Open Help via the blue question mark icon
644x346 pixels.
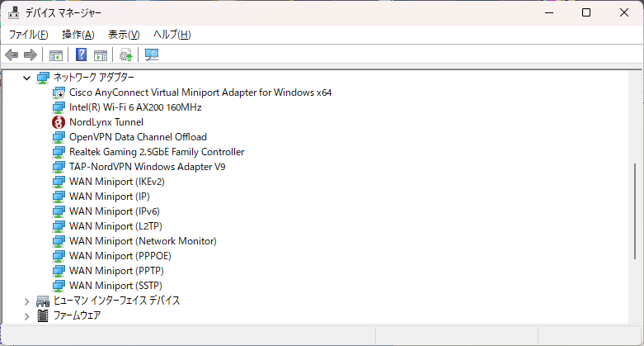81,55
